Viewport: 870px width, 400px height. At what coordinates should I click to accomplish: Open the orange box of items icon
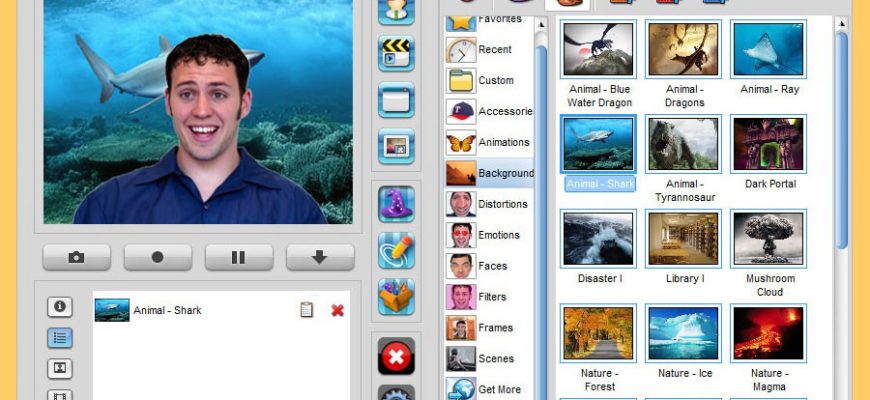396,297
